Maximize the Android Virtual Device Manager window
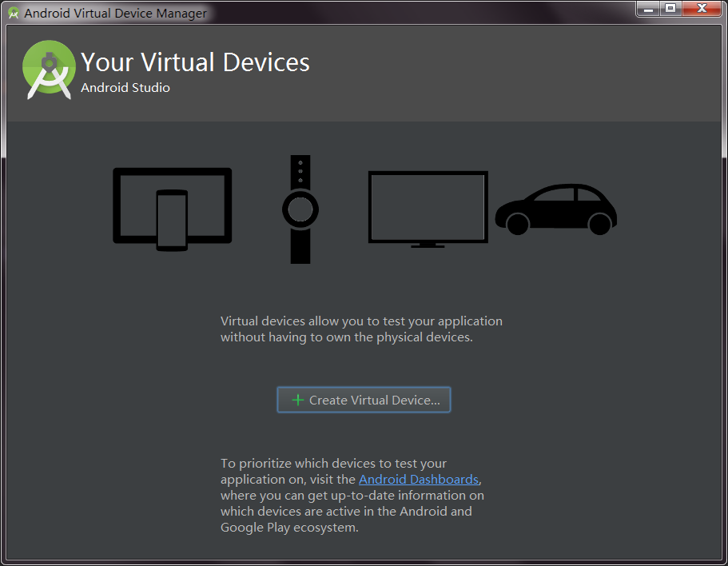Screen dimensions: 728x566 (x=670, y=9)
